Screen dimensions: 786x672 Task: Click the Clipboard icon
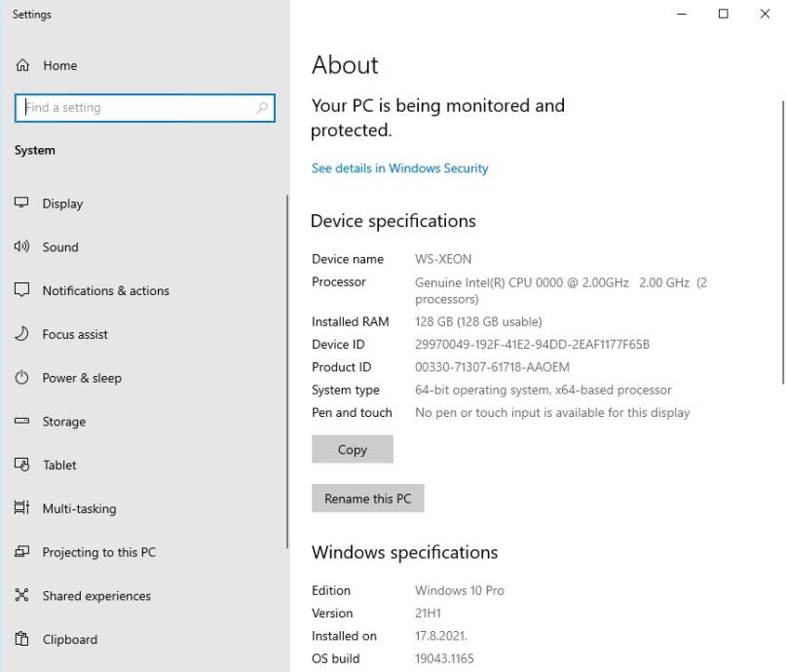22,640
